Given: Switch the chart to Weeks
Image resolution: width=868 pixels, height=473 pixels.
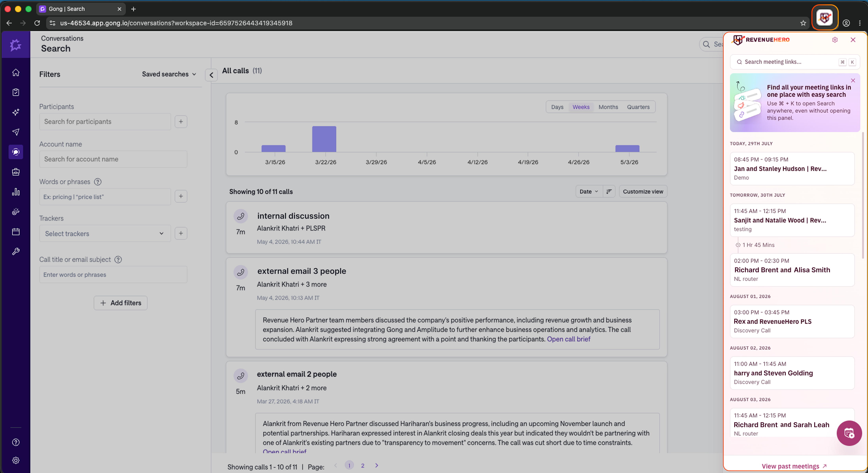Looking at the screenshot, I should pyautogui.click(x=581, y=107).
